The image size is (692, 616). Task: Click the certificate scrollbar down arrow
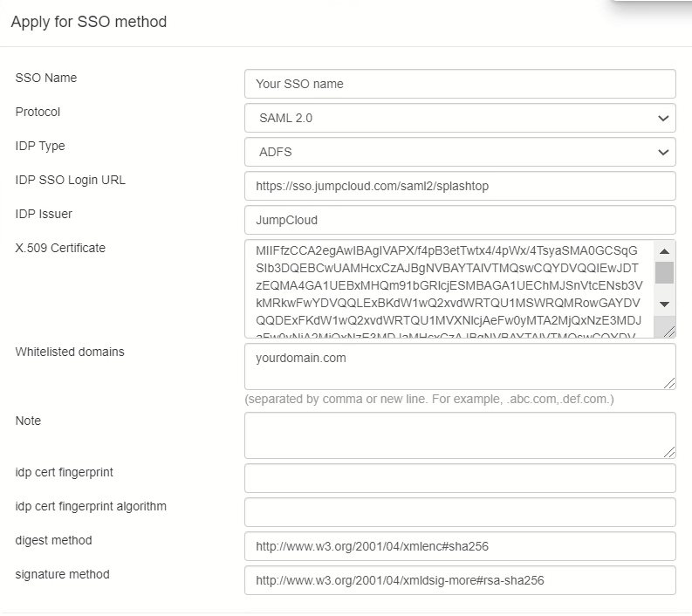(x=665, y=304)
